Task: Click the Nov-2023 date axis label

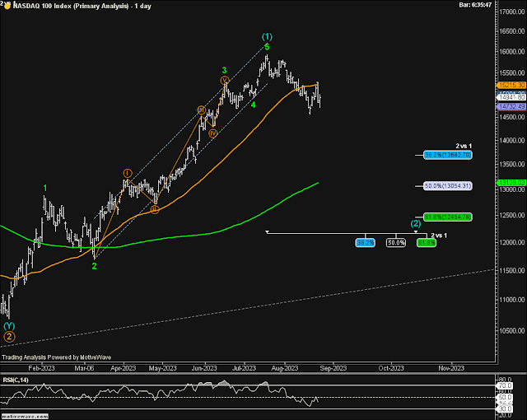Action: 451,368
